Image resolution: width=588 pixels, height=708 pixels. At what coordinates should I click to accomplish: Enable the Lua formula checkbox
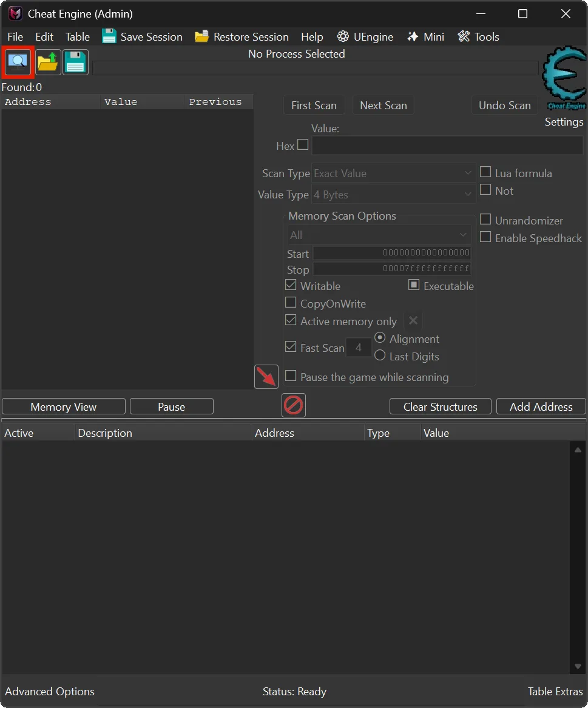485,172
